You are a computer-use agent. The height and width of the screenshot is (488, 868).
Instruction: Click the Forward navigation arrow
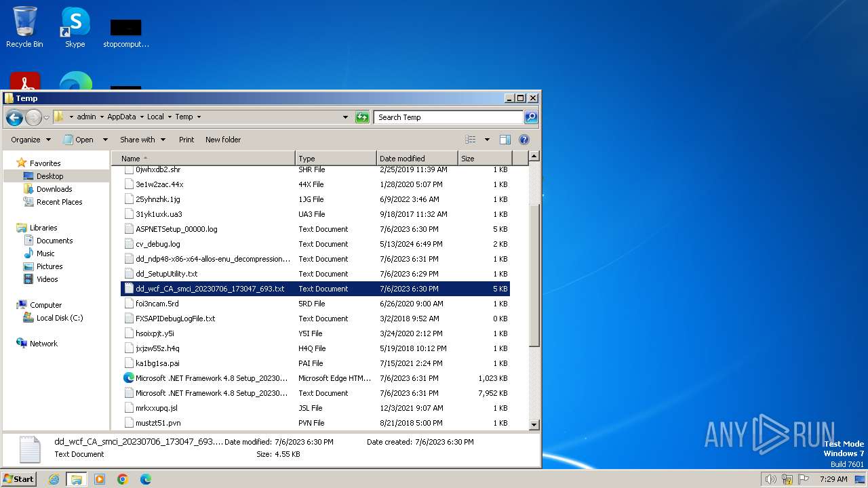(x=33, y=117)
